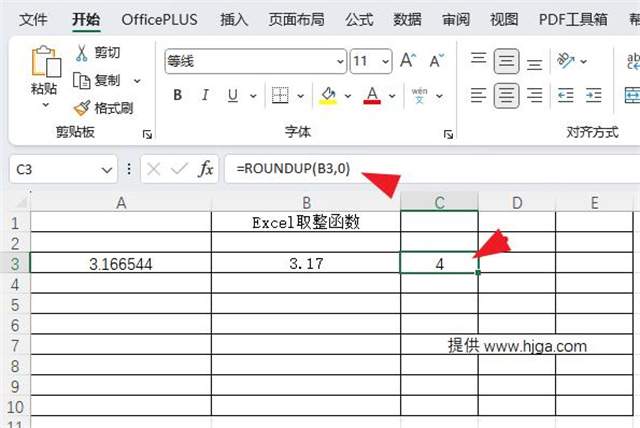Toggle Bold formatting
Viewport: 640px width, 428px height.
pyautogui.click(x=178, y=95)
